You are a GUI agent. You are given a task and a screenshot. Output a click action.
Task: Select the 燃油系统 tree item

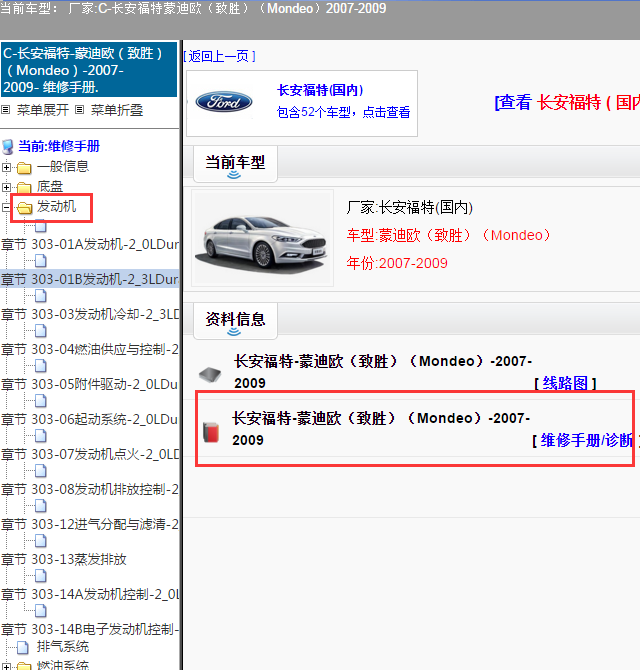click(x=63, y=666)
